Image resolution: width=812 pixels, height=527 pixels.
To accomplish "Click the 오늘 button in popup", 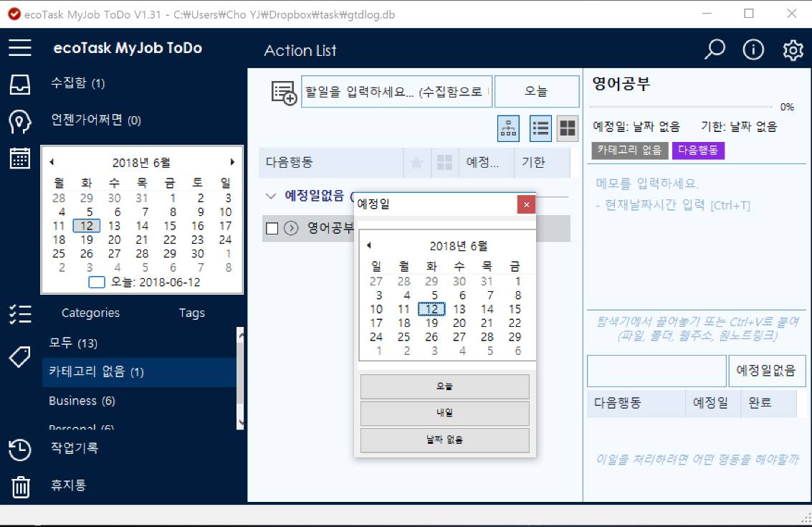I will click(x=445, y=386).
